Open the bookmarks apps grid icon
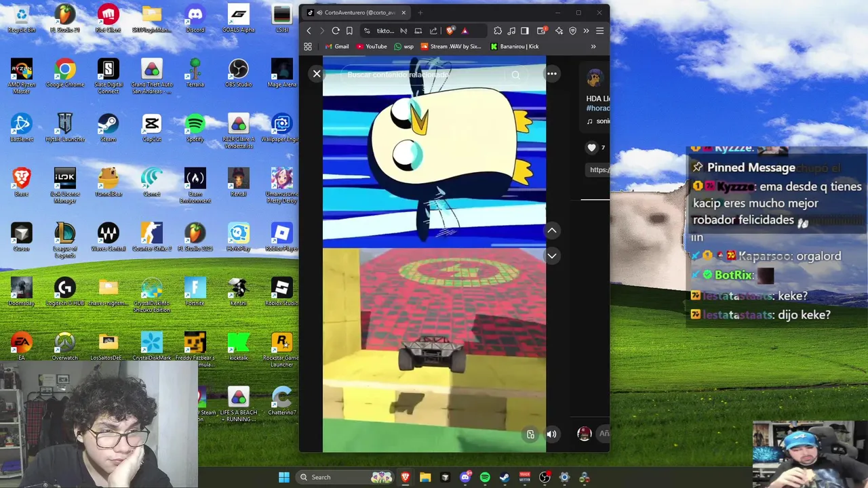Image resolution: width=868 pixels, height=488 pixels. (308, 47)
